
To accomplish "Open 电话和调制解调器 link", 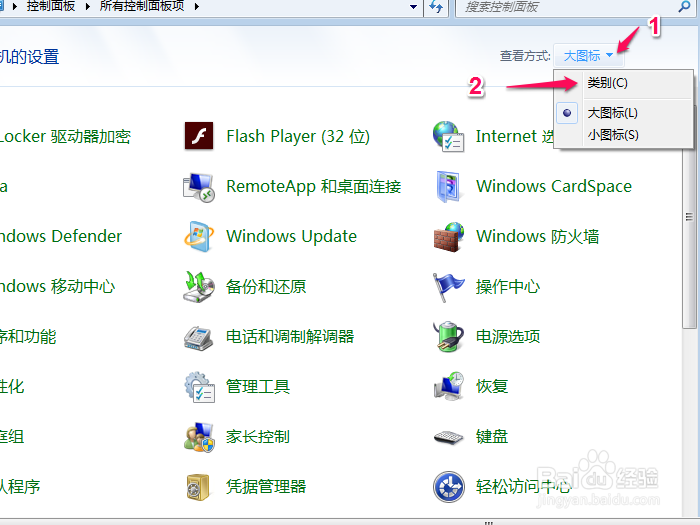I will coord(290,337).
